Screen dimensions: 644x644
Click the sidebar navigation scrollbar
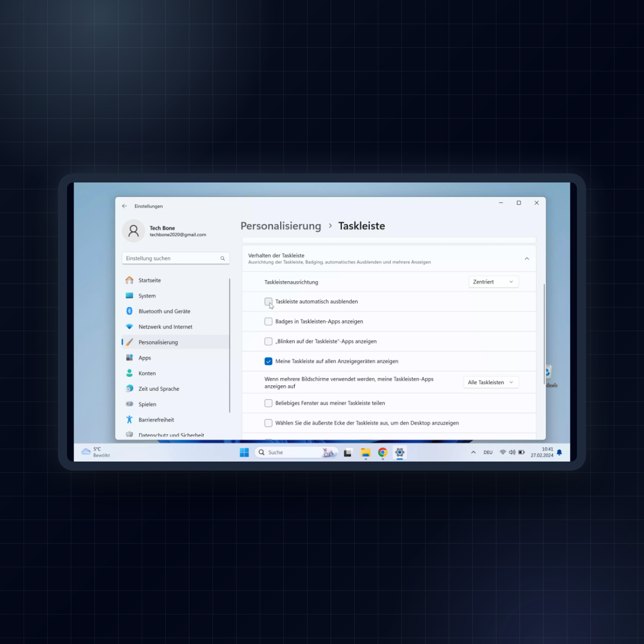(230, 346)
